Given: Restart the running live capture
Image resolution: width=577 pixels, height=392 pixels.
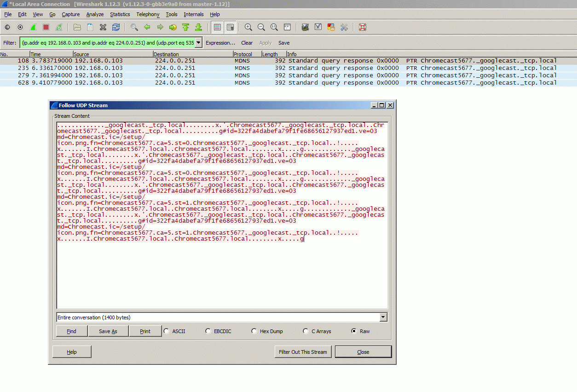Looking at the screenshot, I should pyautogui.click(x=59, y=27).
